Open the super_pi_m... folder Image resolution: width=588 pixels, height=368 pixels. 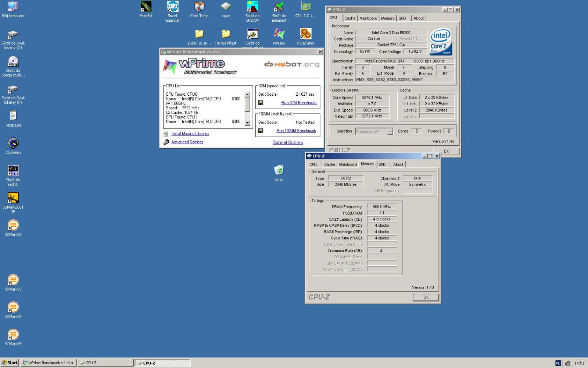click(199, 37)
